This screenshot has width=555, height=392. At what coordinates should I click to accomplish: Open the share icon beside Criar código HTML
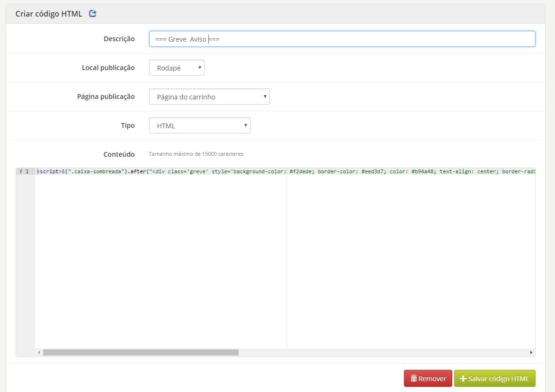tap(93, 13)
